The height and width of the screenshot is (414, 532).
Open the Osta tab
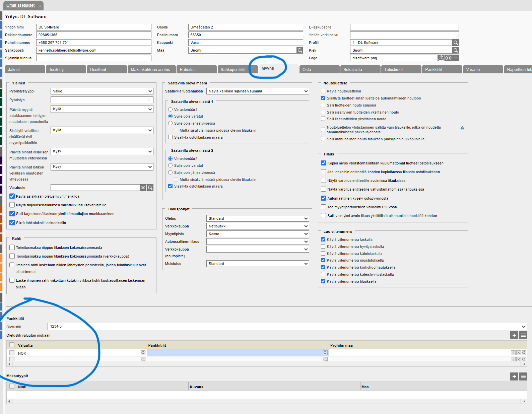pyautogui.click(x=319, y=69)
